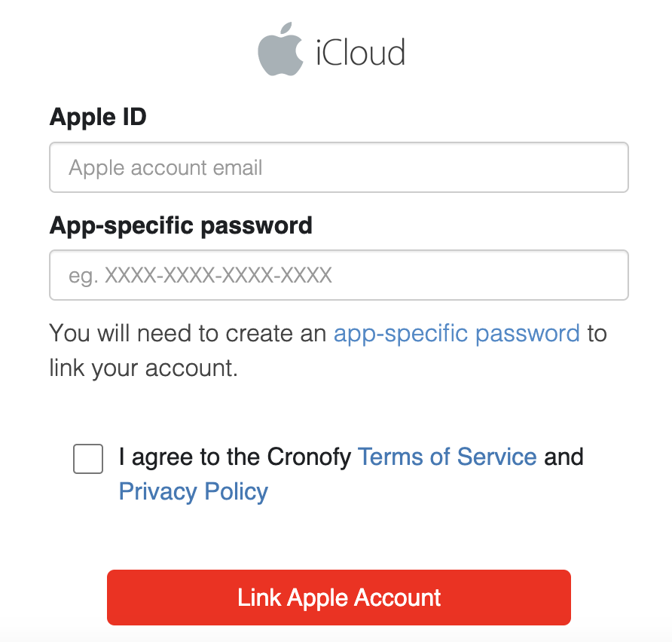Focus the Apple account email field
Screen dimensions: 672x642
click(x=338, y=167)
